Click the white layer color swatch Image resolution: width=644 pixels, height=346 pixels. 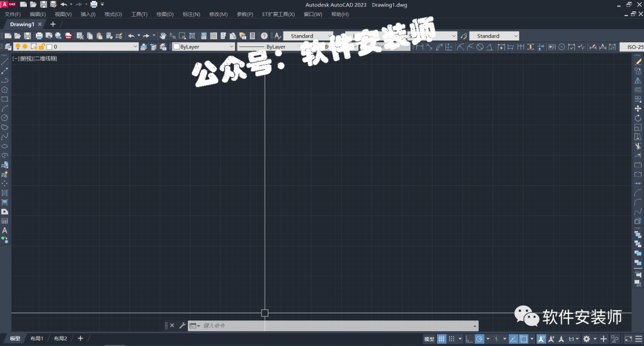point(49,46)
